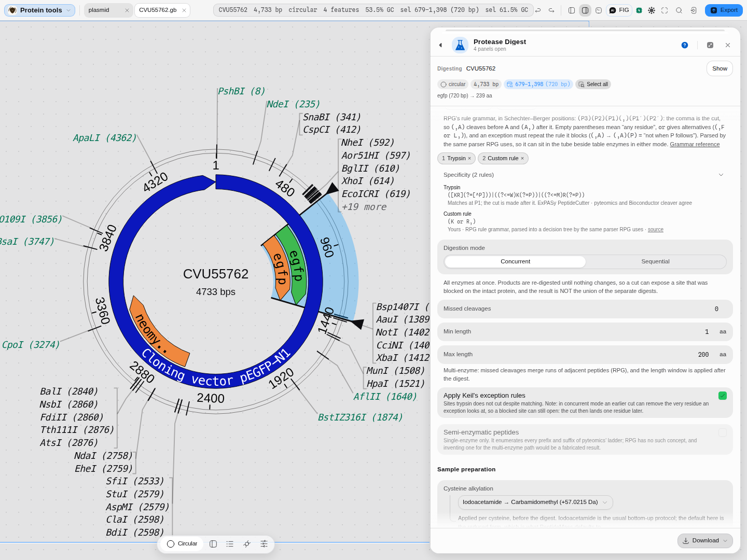
Task: Open the Grammar reference link
Action: (x=695, y=145)
